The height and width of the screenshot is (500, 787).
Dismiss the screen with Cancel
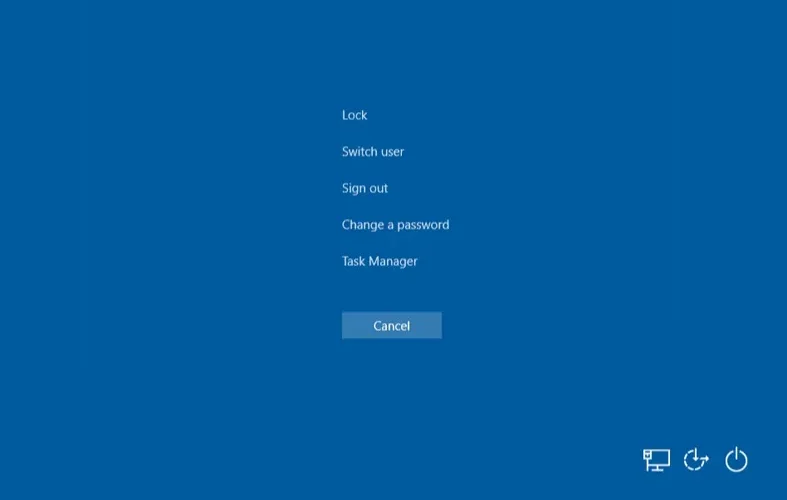(x=392, y=325)
